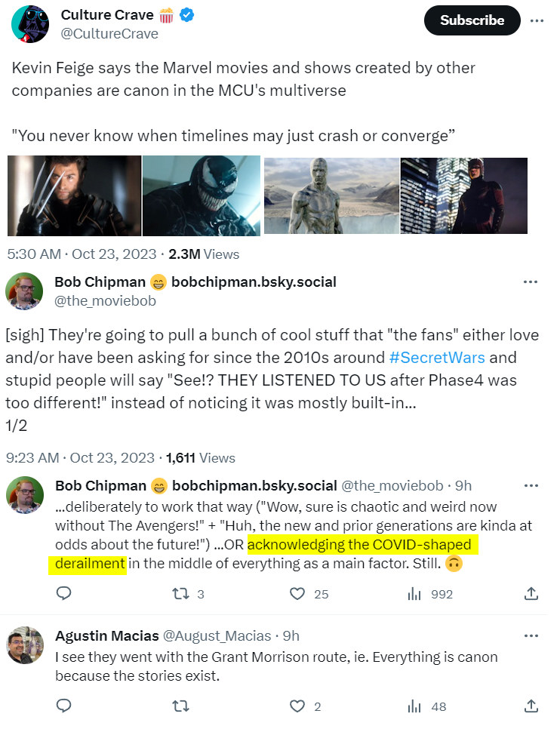
Task: Click the reply icon on Bob Chipman's thread reply
Action: click(x=64, y=594)
